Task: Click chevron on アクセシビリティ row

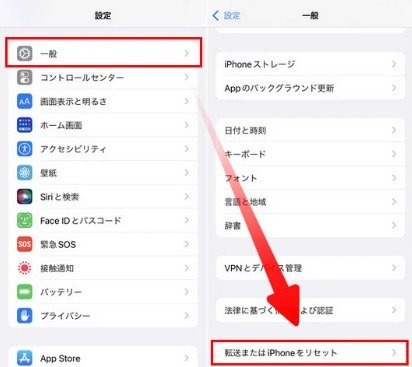Action: [187, 149]
